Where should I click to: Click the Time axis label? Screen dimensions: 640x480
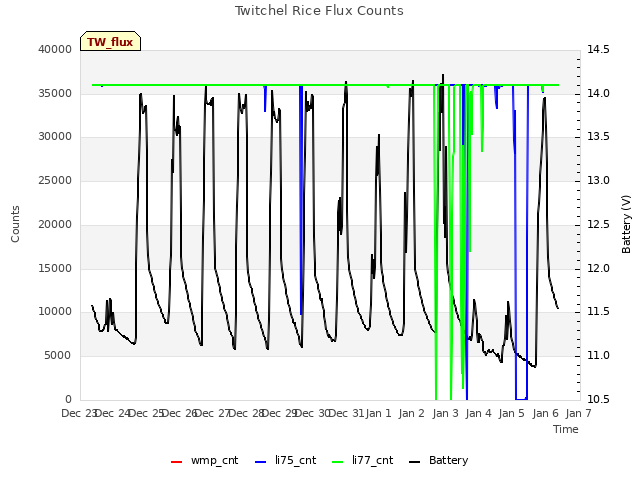click(x=566, y=429)
